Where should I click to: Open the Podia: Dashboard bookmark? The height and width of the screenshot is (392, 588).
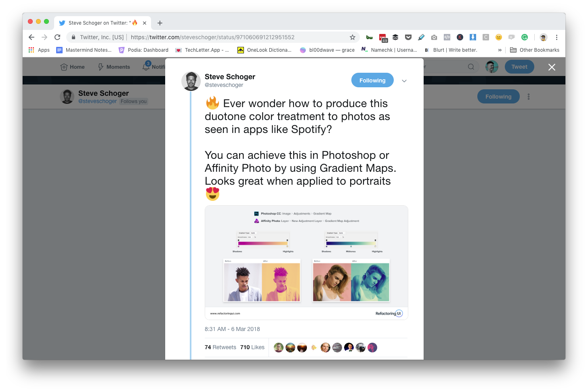(143, 50)
